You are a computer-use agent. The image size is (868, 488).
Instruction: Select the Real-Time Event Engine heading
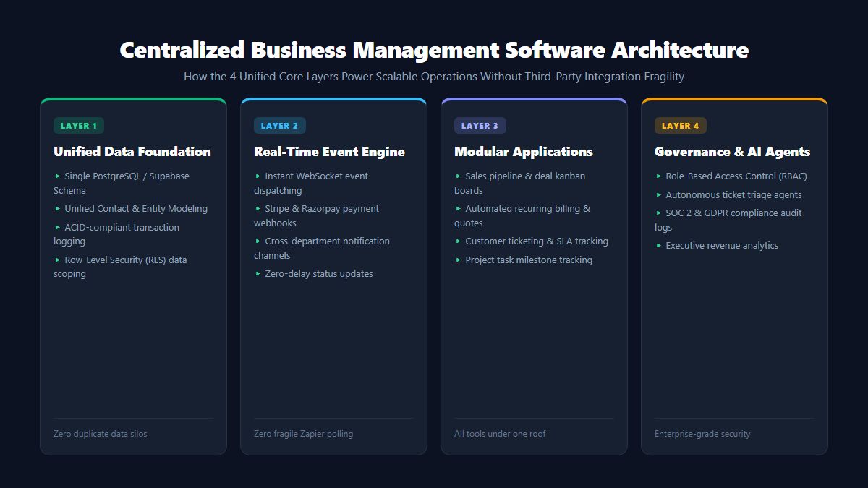(329, 152)
